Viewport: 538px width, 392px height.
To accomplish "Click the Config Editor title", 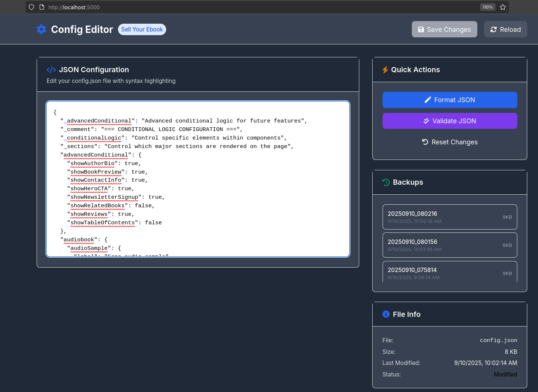I will coord(82,29).
